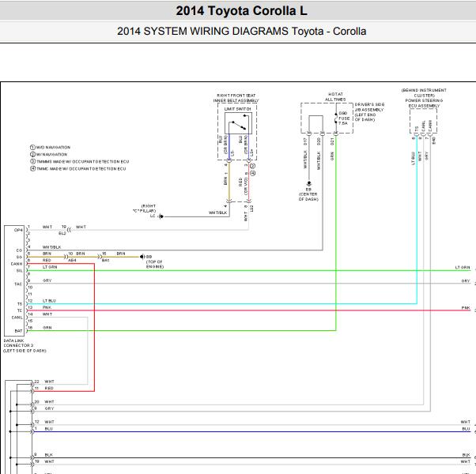The width and height of the screenshot is (476, 474).
Task: Click the 2014 Toyota Corolla L title
Action: pyautogui.click(x=242, y=11)
